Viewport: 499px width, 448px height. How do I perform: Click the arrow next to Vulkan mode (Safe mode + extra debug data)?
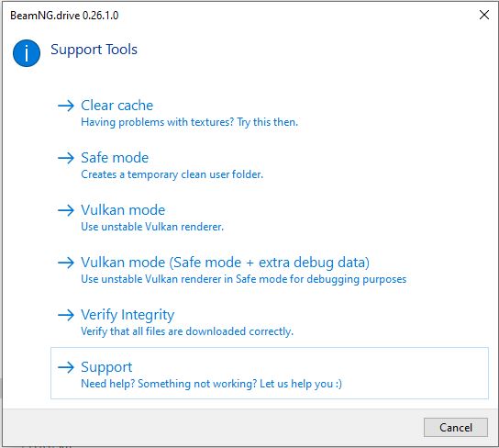coord(66,263)
